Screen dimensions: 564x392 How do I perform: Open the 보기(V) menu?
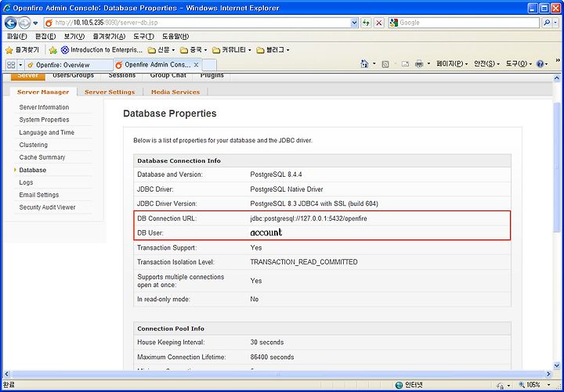(74, 36)
